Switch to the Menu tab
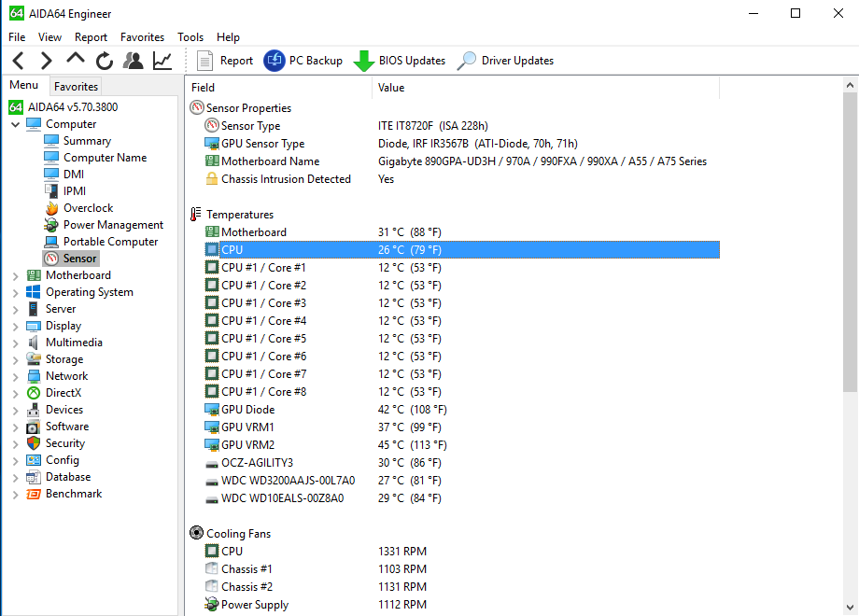Viewport: 859px width, 616px height. pos(24,85)
